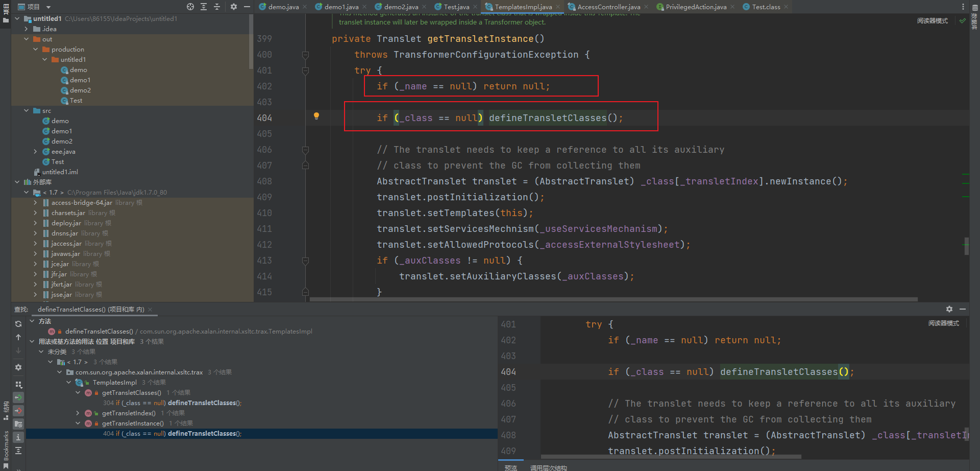This screenshot has width=980, height=471.
Task: Toggle the info preview icon in Find panel
Action: (x=18, y=437)
